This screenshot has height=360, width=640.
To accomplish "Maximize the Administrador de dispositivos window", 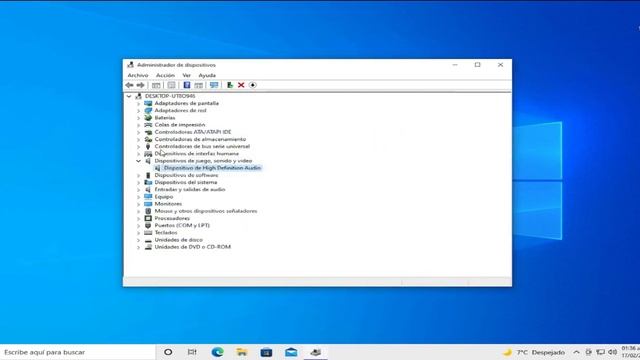I will (478, 65).
